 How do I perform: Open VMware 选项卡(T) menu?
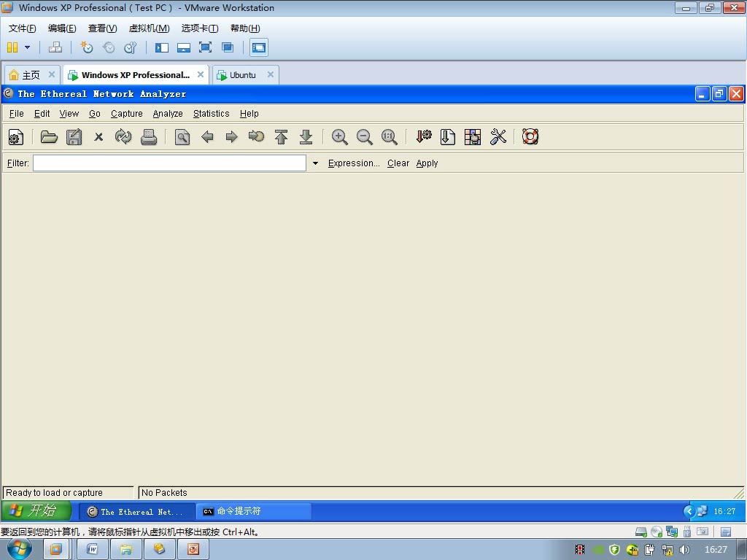(x=200, y=28)
